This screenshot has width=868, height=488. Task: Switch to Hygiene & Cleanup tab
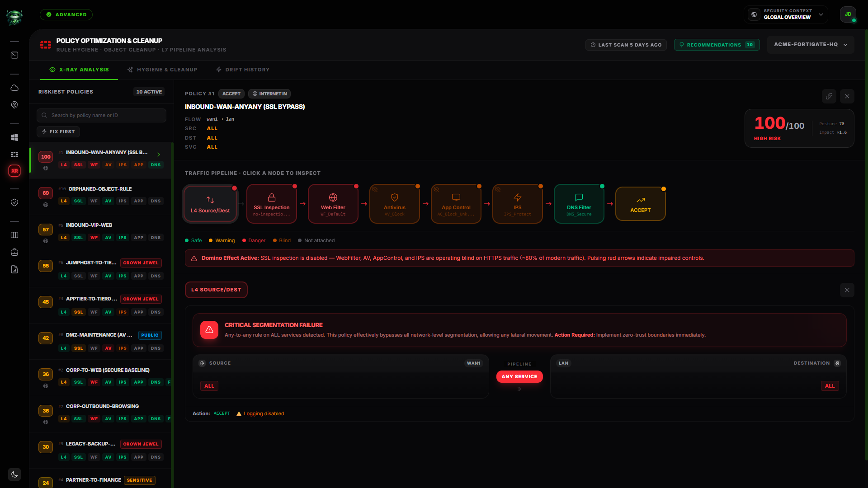point(162,70)
